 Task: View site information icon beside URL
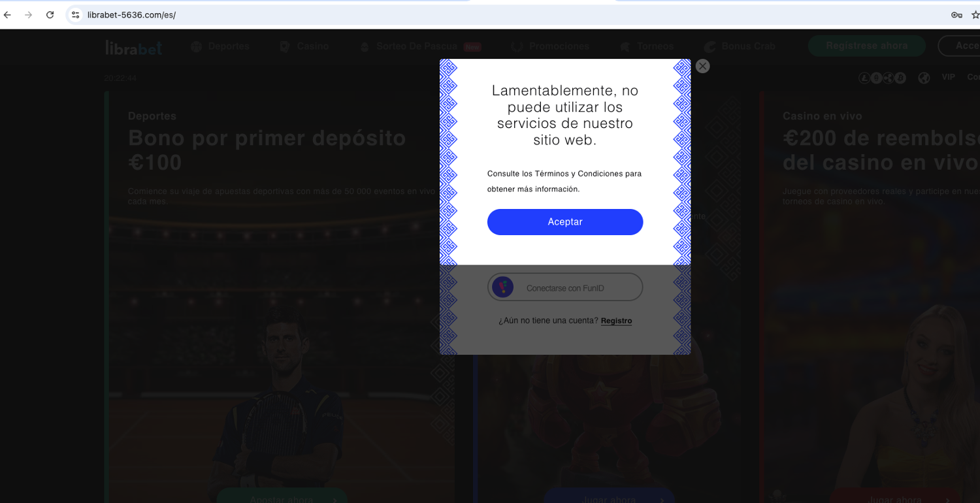[x=76, y=15]
